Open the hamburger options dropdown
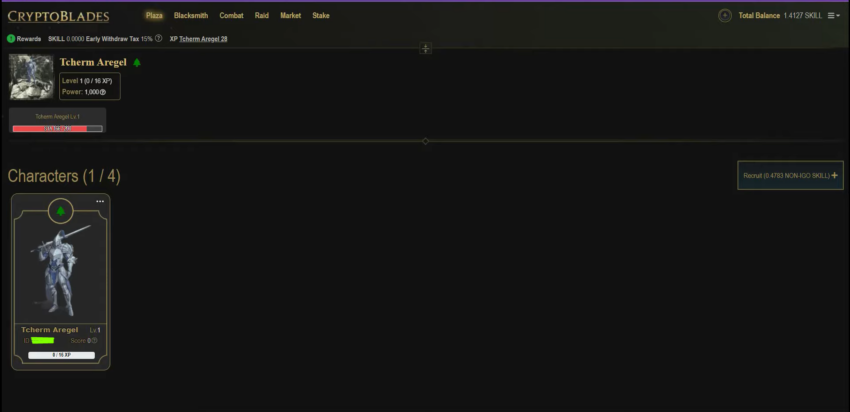 tap(834, 16)
